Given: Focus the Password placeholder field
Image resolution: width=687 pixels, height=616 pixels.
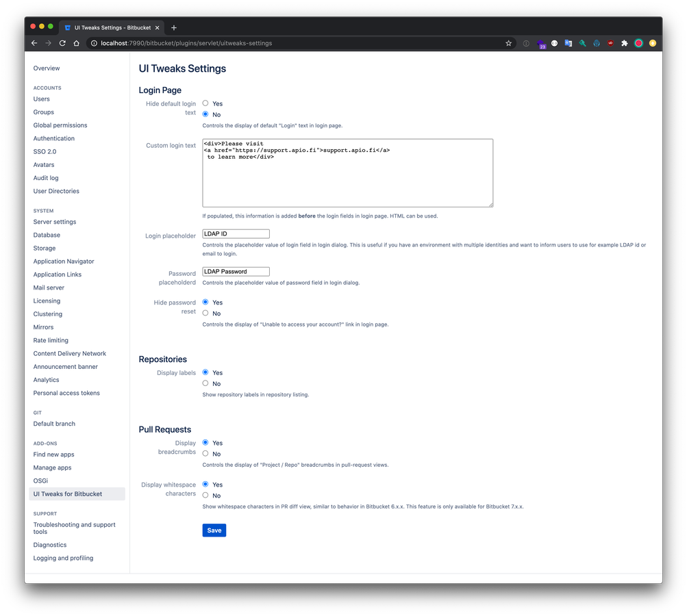Looking at the screenshot, I should point(236,272).
